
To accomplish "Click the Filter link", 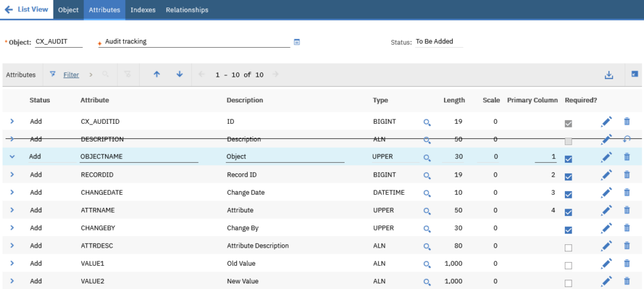I will pos(71,75).
